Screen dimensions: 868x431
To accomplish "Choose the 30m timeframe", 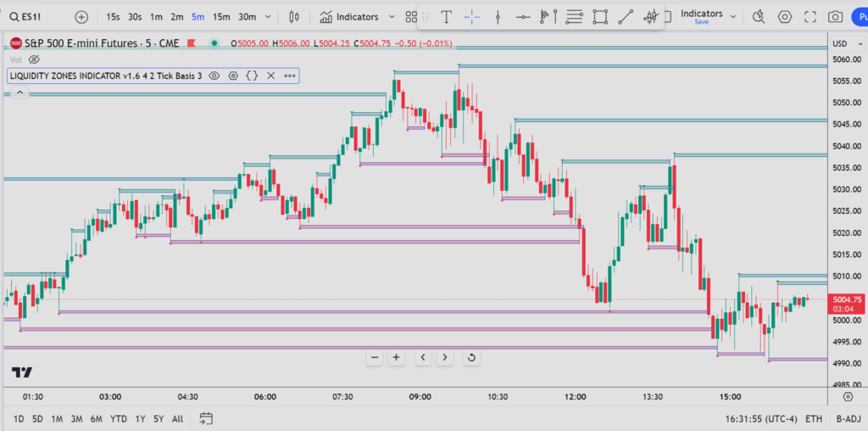I will pyautogui.click(x=247, y=17).
